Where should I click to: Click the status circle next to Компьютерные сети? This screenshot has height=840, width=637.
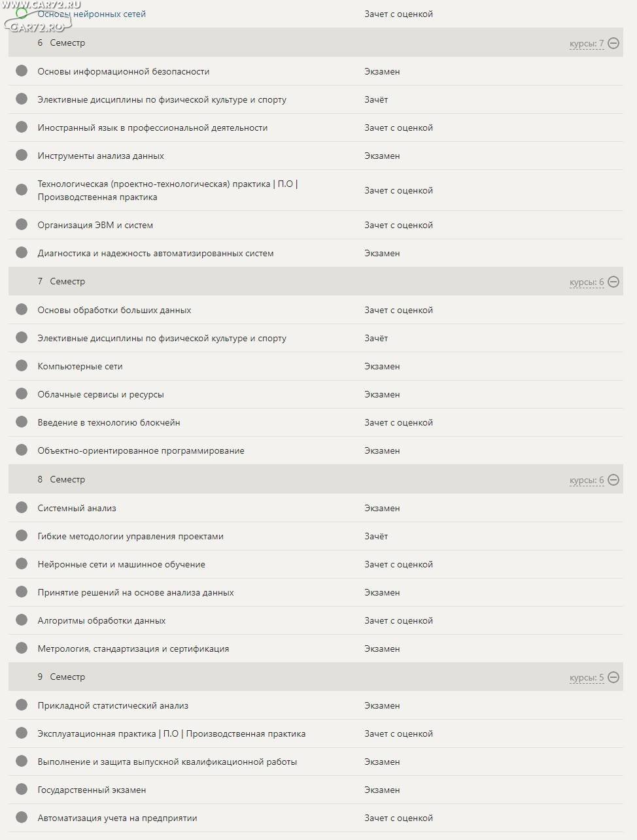coord(22,365)
